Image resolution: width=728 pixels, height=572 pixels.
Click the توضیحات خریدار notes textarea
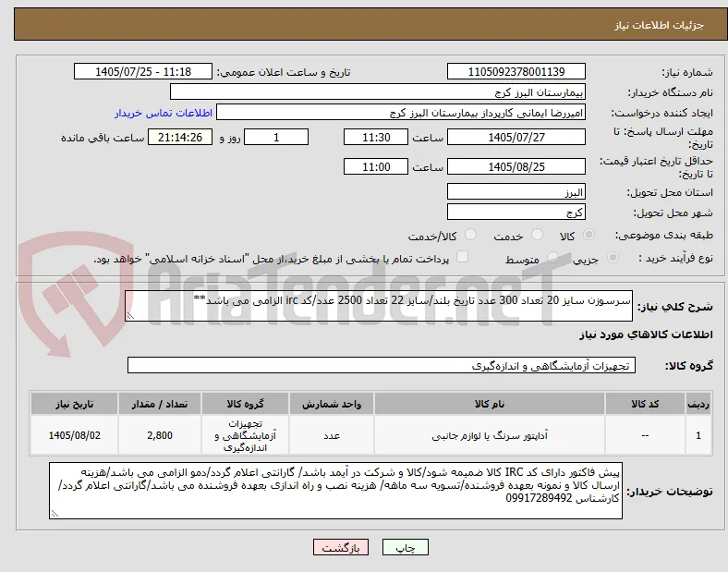pyautogui.click(x=335, y=491)
